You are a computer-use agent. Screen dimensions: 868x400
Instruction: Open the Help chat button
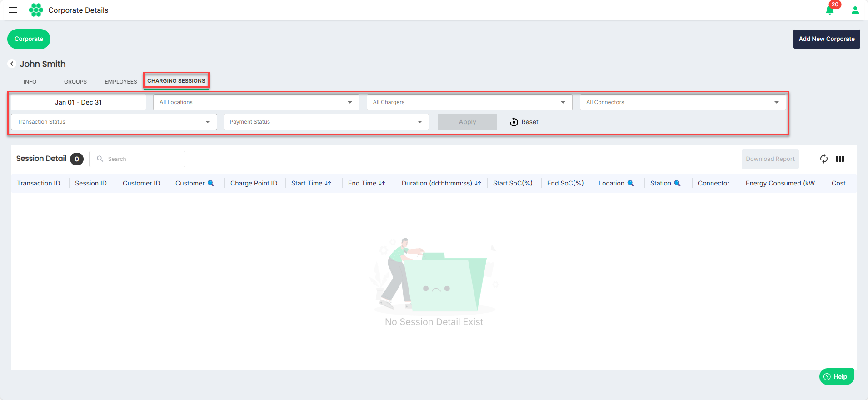pos(837,376)
